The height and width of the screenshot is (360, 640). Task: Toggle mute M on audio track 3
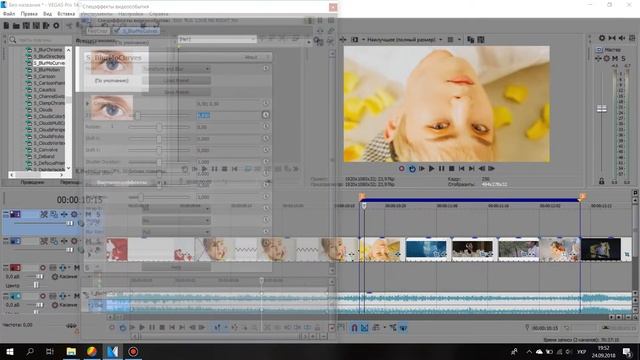76,268
